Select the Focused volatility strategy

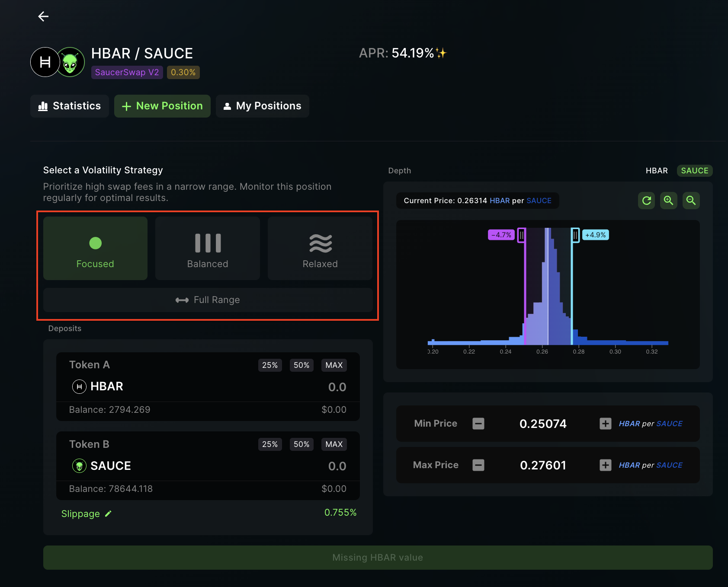(x=95, y=248)
